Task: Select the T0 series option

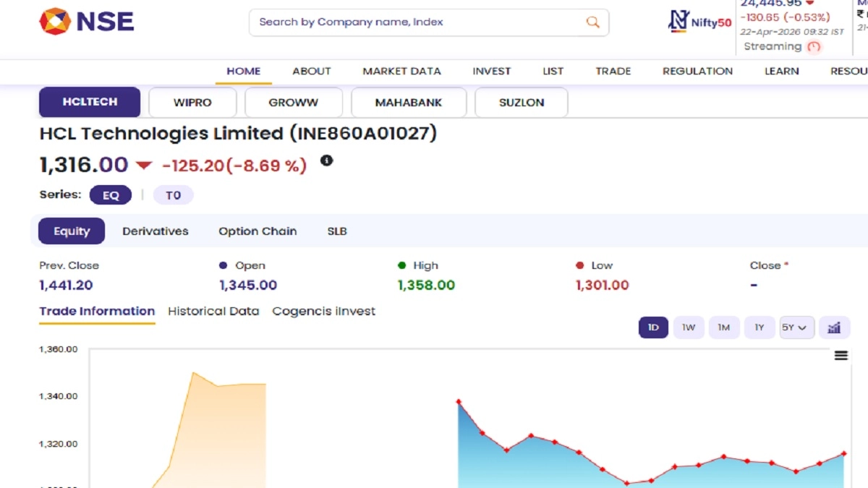Action: tap(173, 195)
